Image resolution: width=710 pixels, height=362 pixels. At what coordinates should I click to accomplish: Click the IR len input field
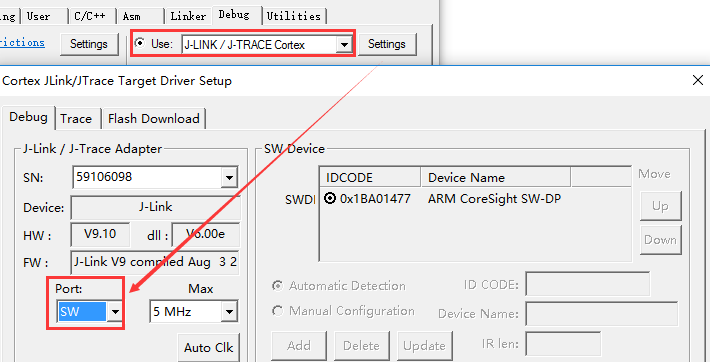tap(563, 344)
